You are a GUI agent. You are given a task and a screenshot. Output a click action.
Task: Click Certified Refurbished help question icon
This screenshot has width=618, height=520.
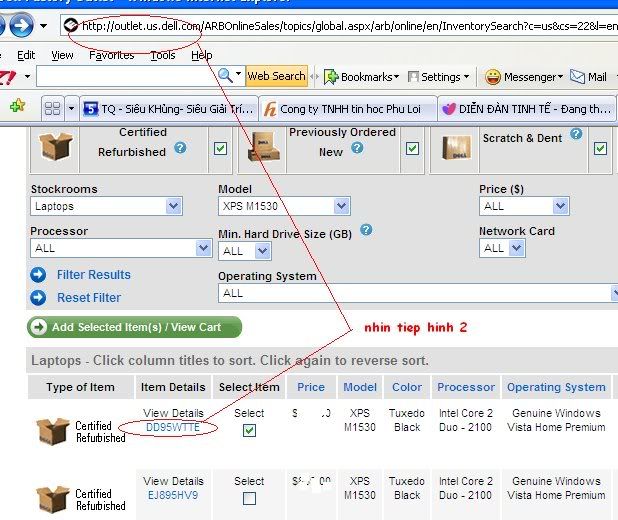point(181,148)
